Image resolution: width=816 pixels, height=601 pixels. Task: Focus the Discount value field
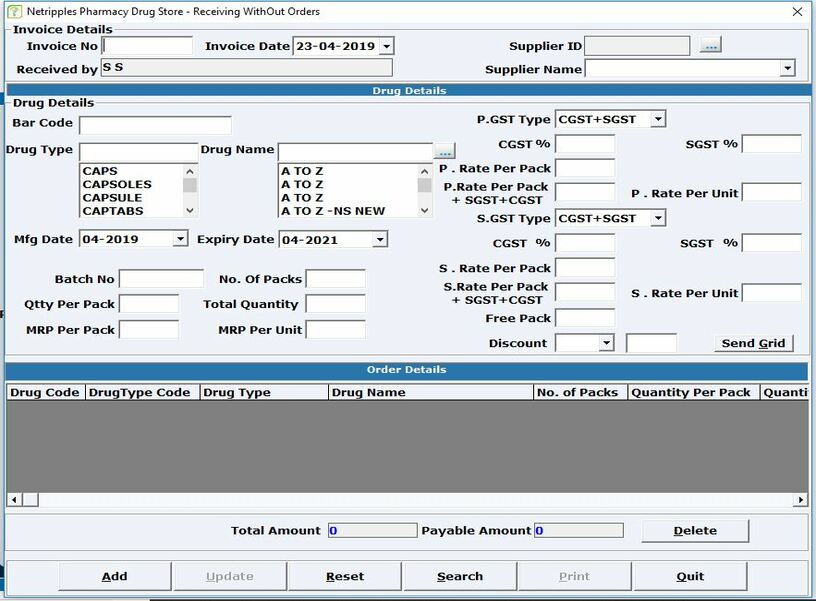click(x=651, y=343)
